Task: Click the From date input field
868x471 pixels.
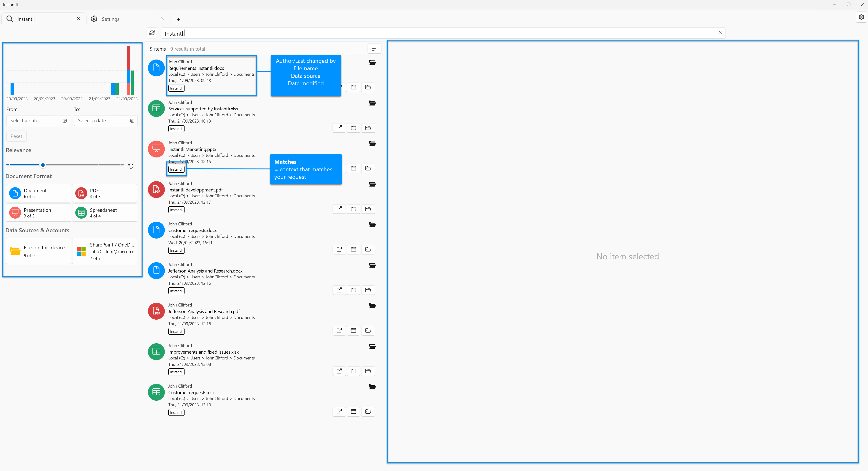Action: click(x=38, y=121)
